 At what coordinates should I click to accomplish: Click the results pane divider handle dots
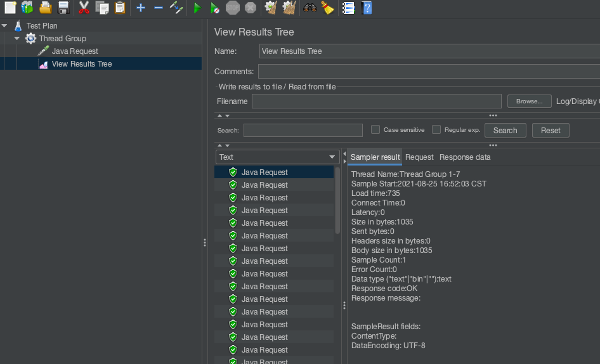click(344, 305)
